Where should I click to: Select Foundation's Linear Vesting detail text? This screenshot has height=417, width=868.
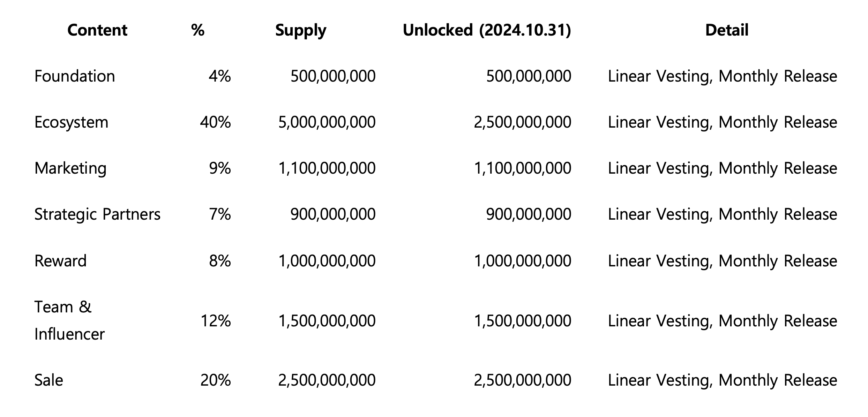click(x=723, y=76)
